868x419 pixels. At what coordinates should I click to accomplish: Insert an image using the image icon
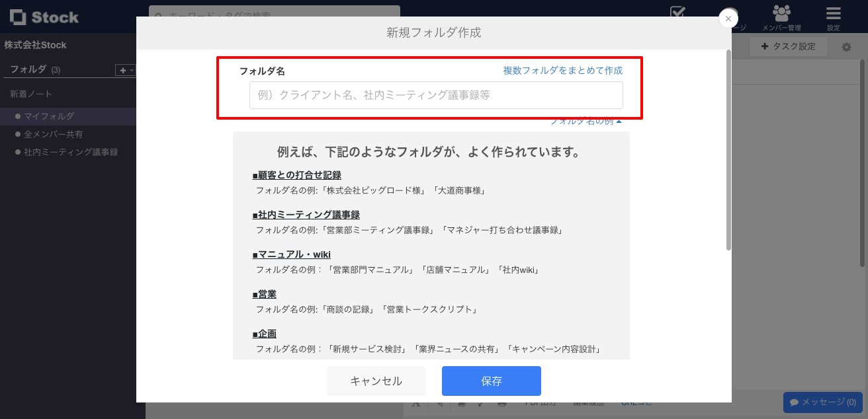coord(463,403)
